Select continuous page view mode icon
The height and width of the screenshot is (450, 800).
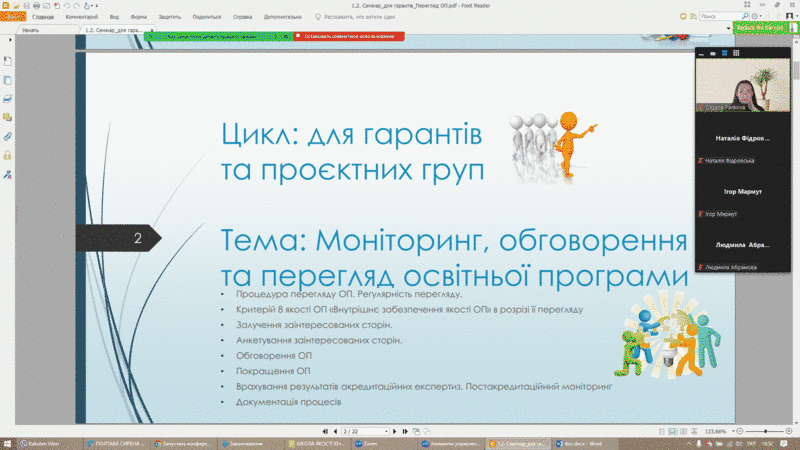[672, 432]
